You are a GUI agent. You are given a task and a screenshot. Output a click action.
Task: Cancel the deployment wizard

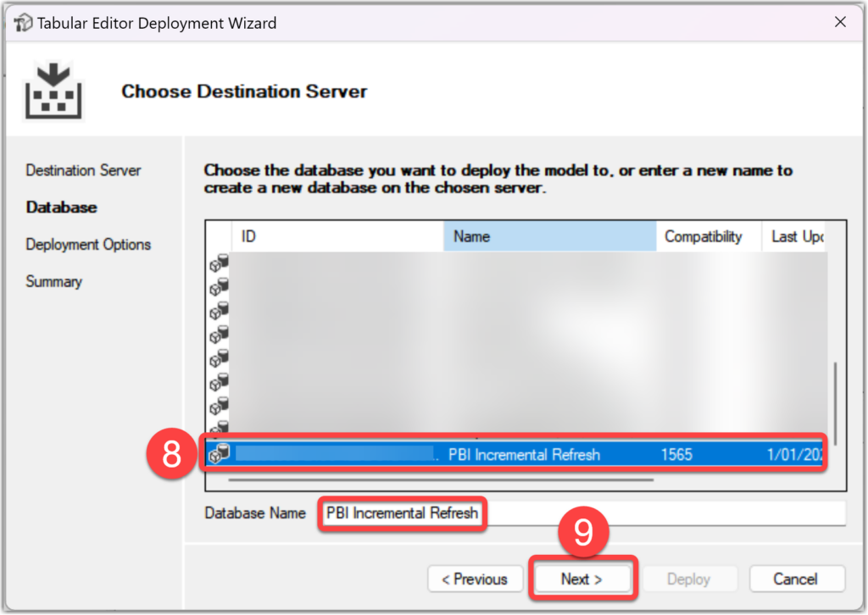(797, 579)
